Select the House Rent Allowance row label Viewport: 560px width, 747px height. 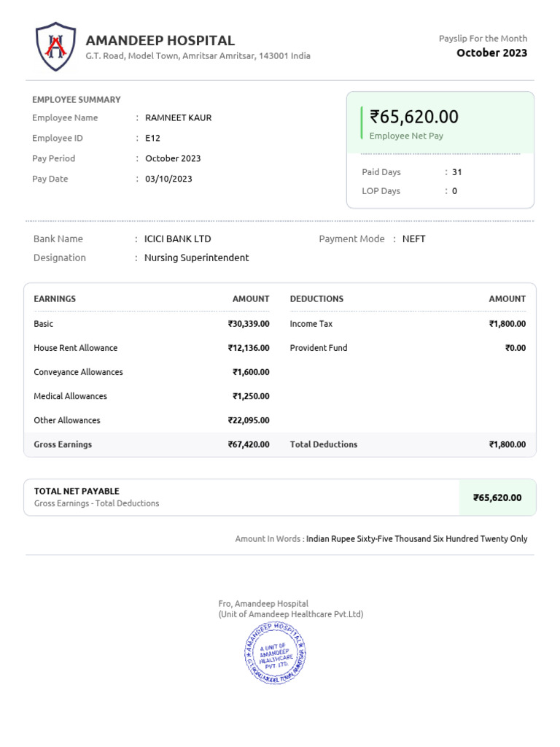75,348
